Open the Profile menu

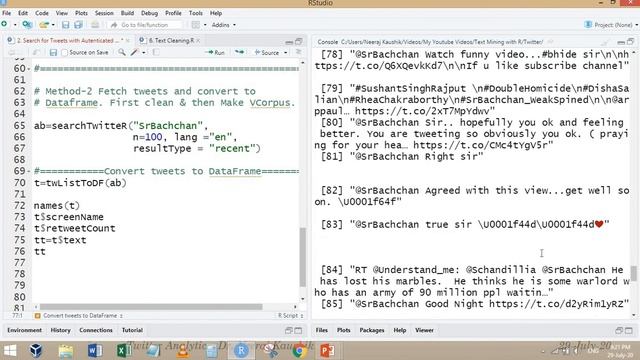pos(173,13)
